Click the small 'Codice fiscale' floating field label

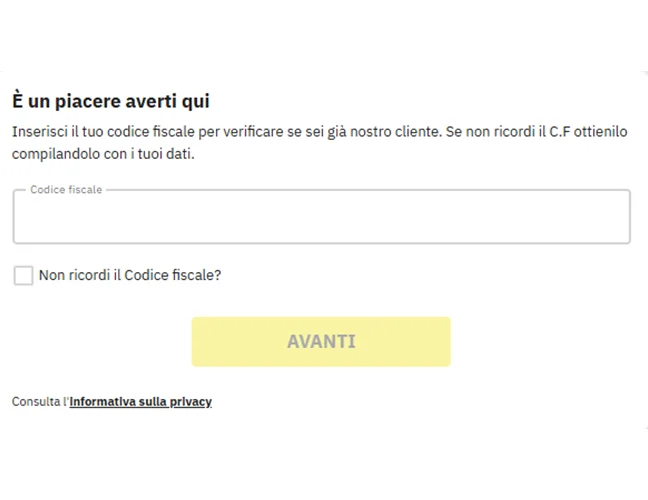(66, 189)
